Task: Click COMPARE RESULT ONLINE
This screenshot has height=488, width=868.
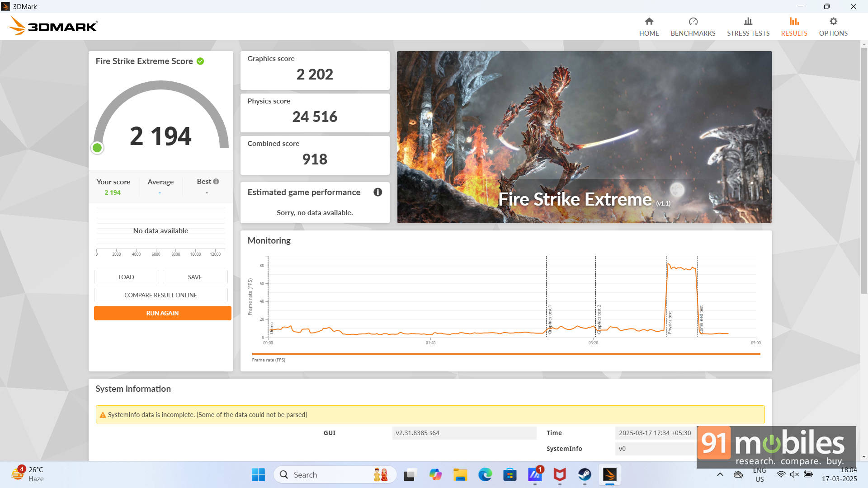Action: coord(160,295)
